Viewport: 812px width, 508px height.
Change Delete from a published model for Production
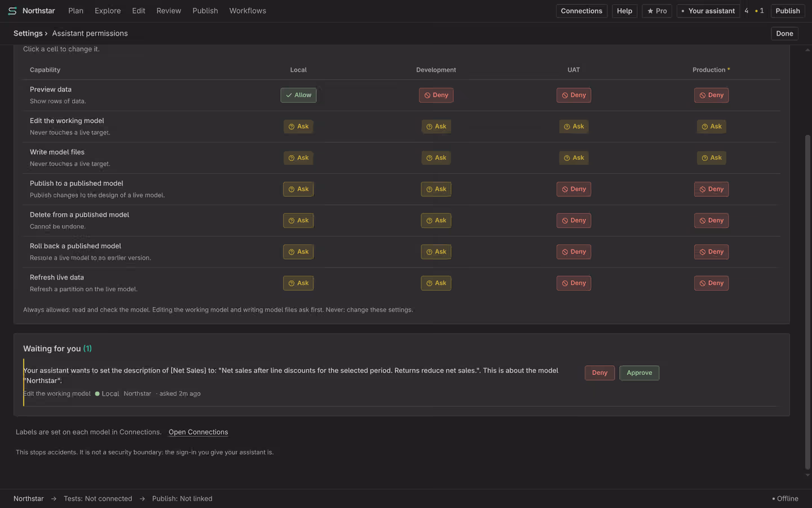pyautogui.click(x=711, y=220)
